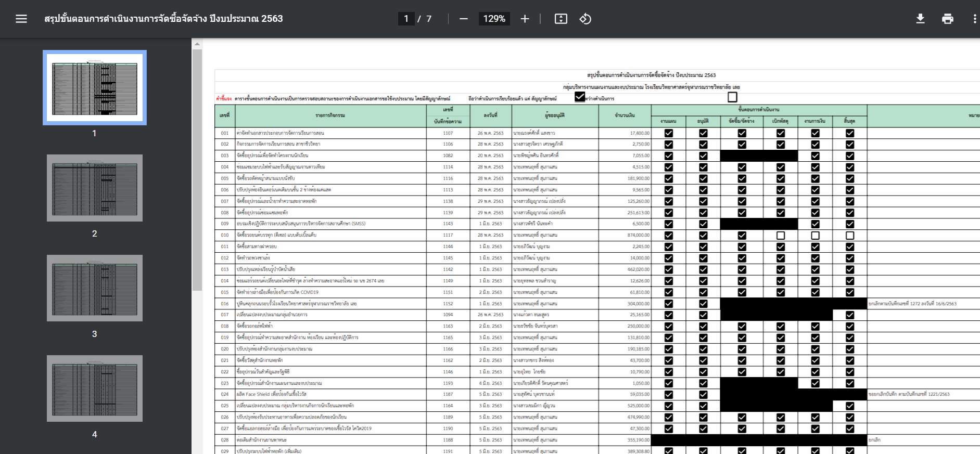Zoom out using the minus icon
The width and height of the screenshot is (980, 454).
coord(464,19)
